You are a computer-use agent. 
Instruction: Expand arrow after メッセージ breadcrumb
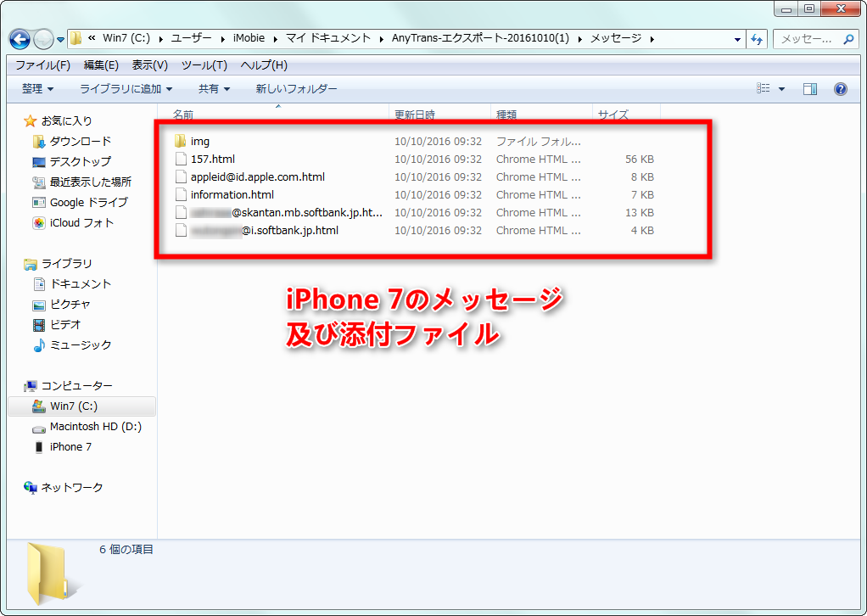[652, 39]
